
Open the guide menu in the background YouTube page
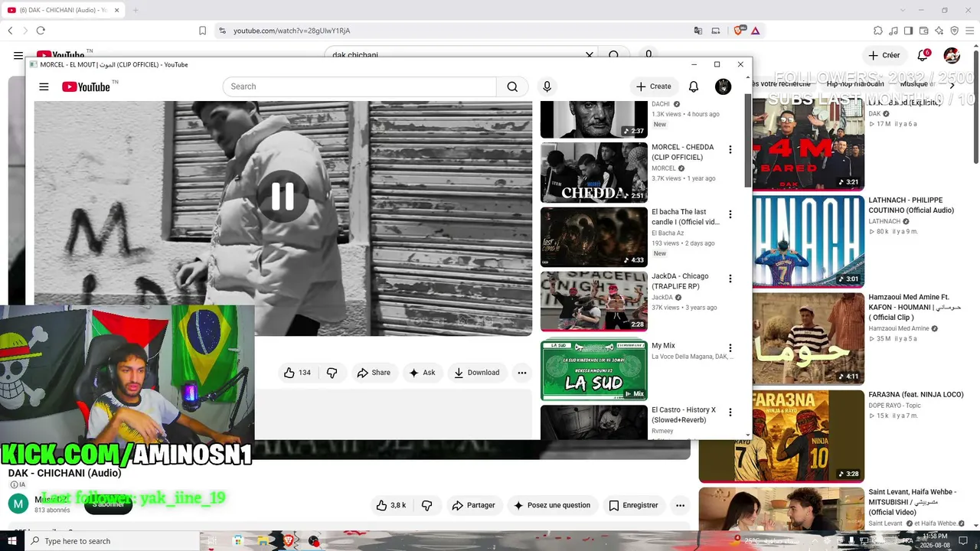coord(18,55)
